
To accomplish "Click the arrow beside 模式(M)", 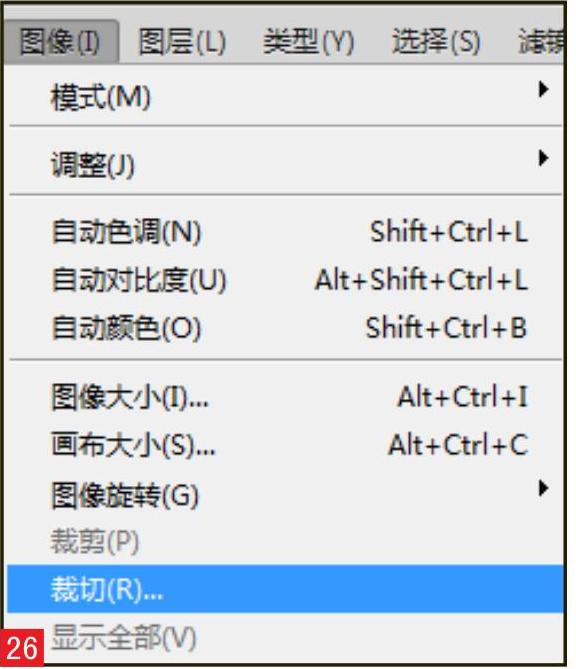I will [x=543, y=89].
